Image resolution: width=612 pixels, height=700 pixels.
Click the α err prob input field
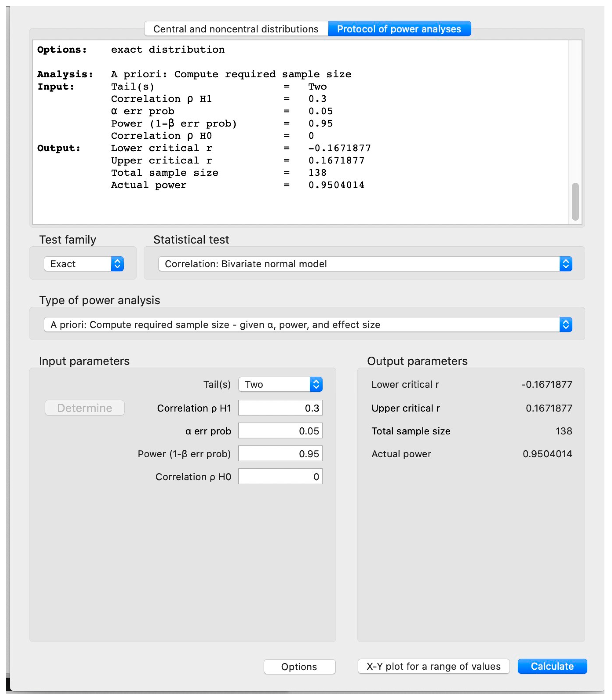click(x=280, y=431)
